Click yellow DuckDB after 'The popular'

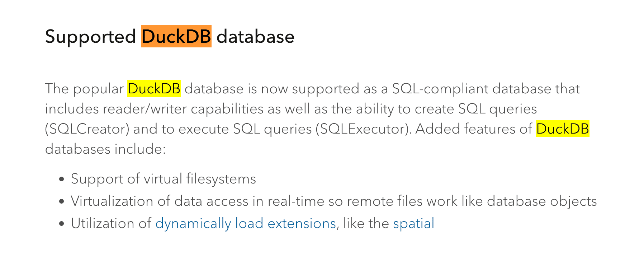pos(154,89)
